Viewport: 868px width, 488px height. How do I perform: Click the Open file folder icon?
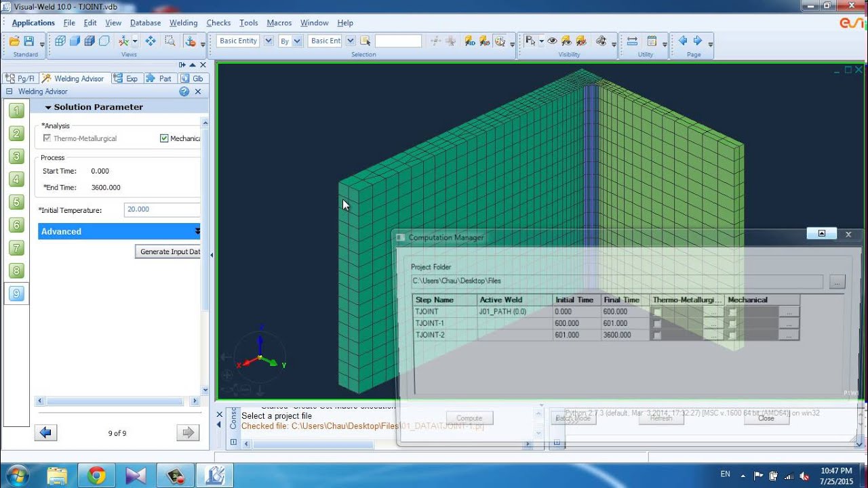14,41
